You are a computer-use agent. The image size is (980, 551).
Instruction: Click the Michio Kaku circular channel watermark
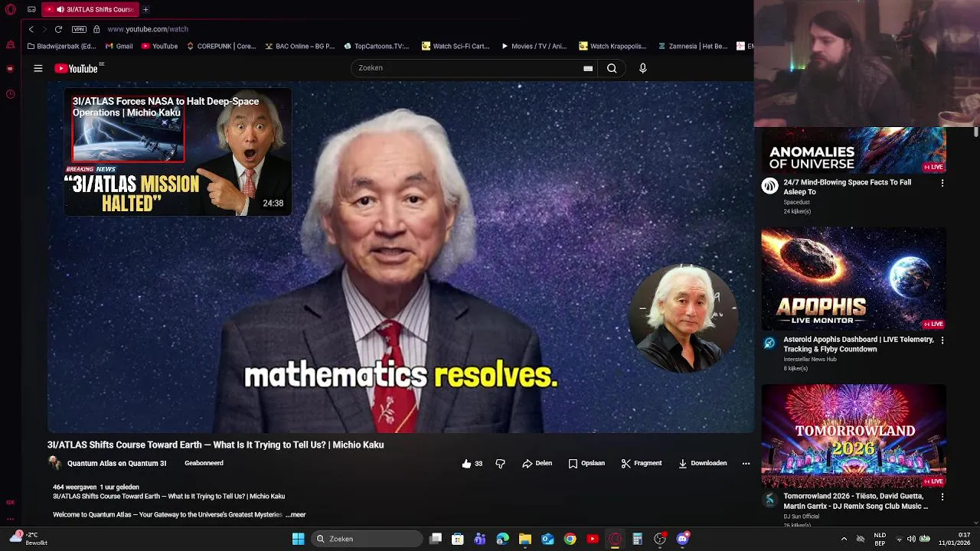[683, 318]
